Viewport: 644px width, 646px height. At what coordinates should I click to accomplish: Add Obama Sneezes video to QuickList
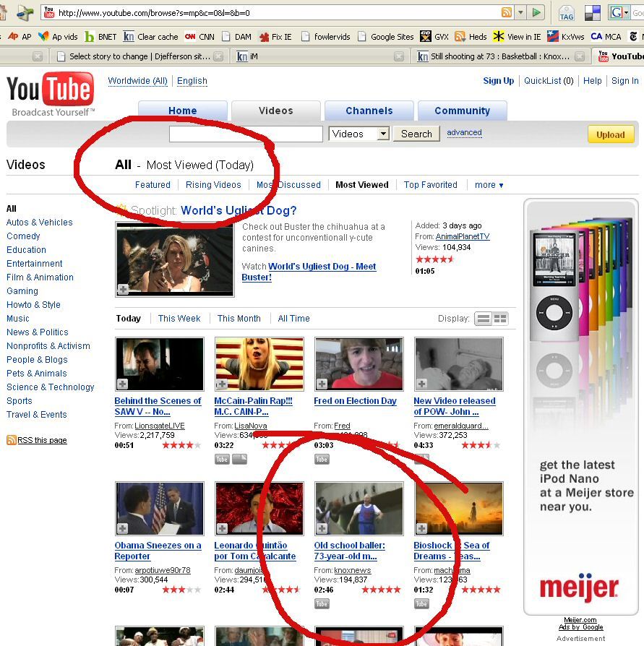122,528
